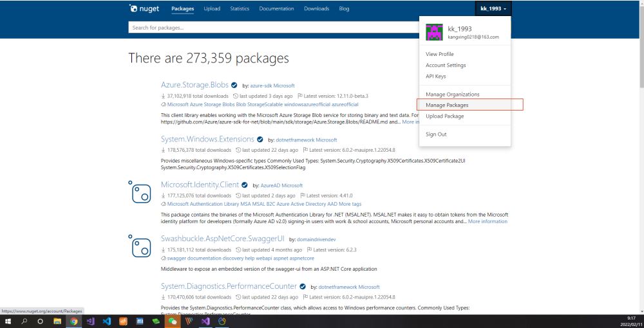Open the Swashbuckle.AspNetCore.SwaggerUI package
The image size is (644, 328).
tap(223, 239)
